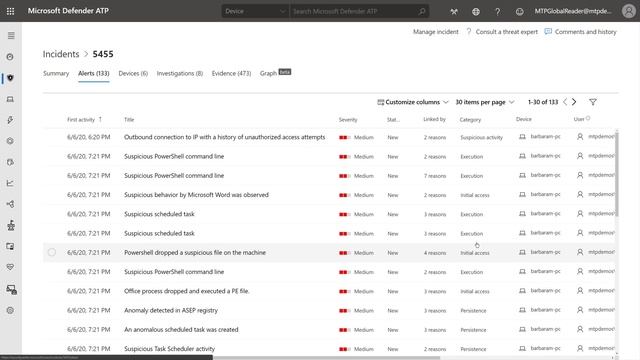This screenshot has height=360, width=640.
Task: Switch to the Graph beta tab
Action: pos(275,73)
